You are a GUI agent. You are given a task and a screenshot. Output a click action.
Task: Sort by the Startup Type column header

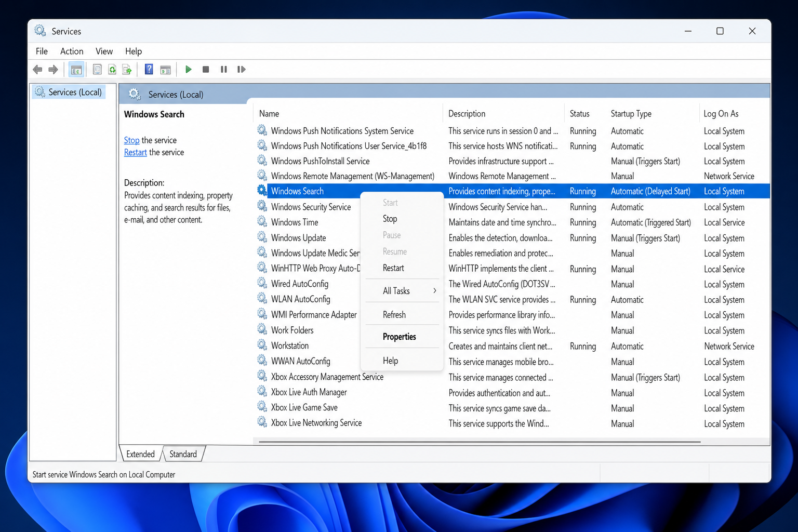652,113
